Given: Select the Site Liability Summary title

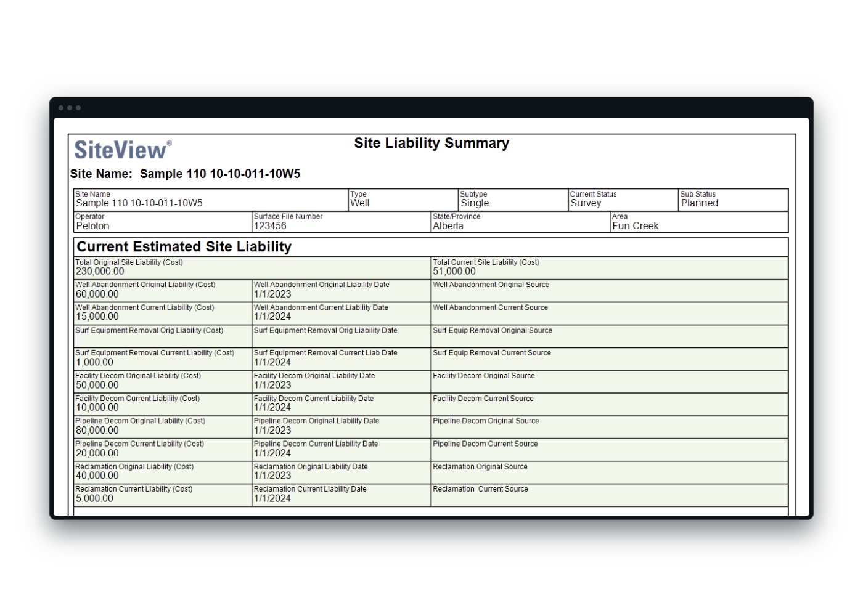Looking at the screenshot, I should pyautogui.click(x=431, y=143).
